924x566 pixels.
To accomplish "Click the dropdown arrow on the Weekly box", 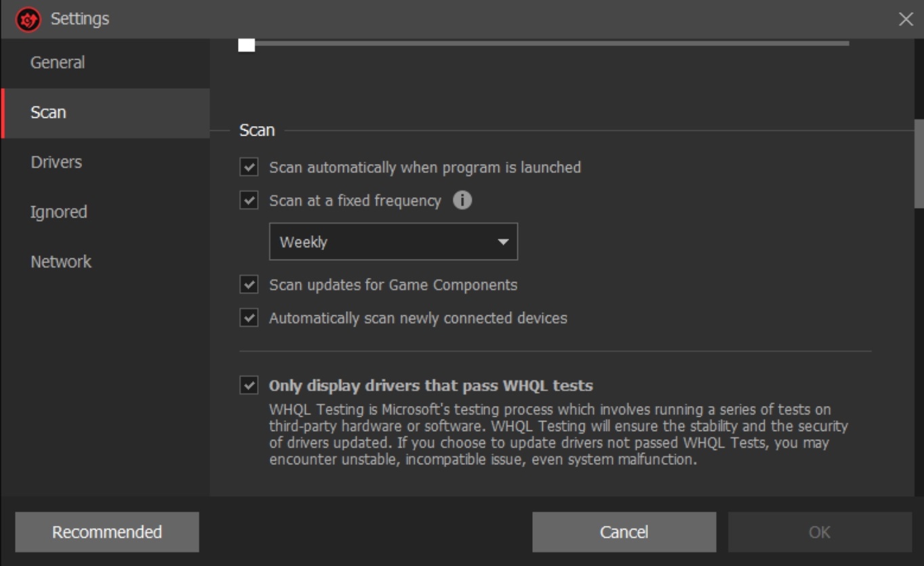I will (x=502, y=242).
